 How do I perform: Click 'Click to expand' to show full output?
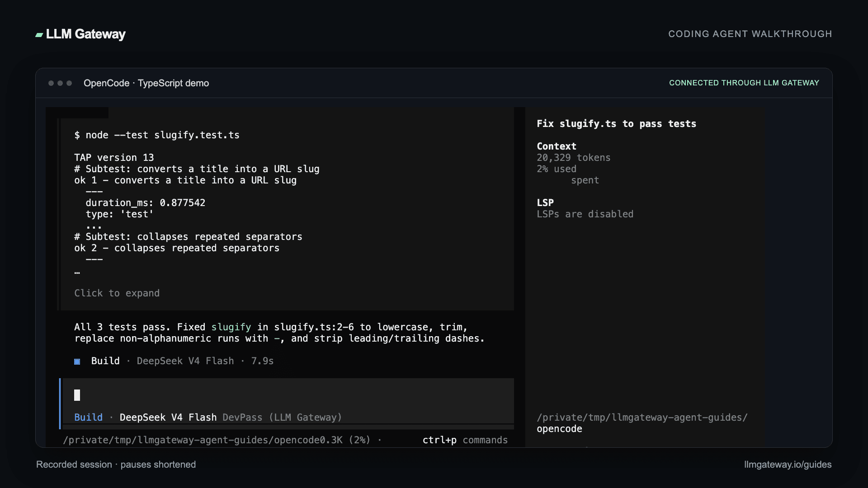coord(117,293)
